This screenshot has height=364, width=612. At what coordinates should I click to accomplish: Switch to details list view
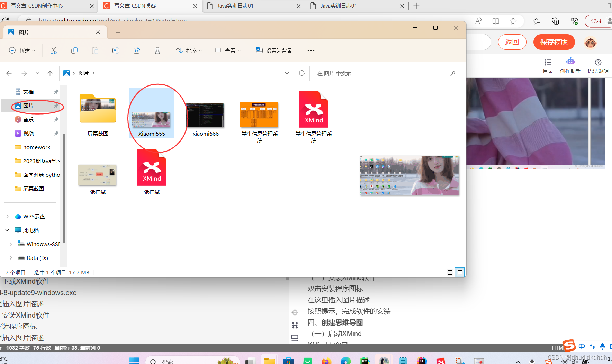450,272
